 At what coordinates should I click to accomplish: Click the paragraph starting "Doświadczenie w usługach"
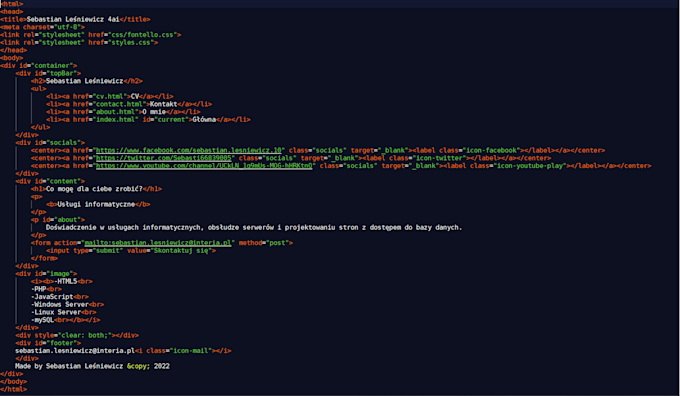pyautogui.click(x=254, y=228)
